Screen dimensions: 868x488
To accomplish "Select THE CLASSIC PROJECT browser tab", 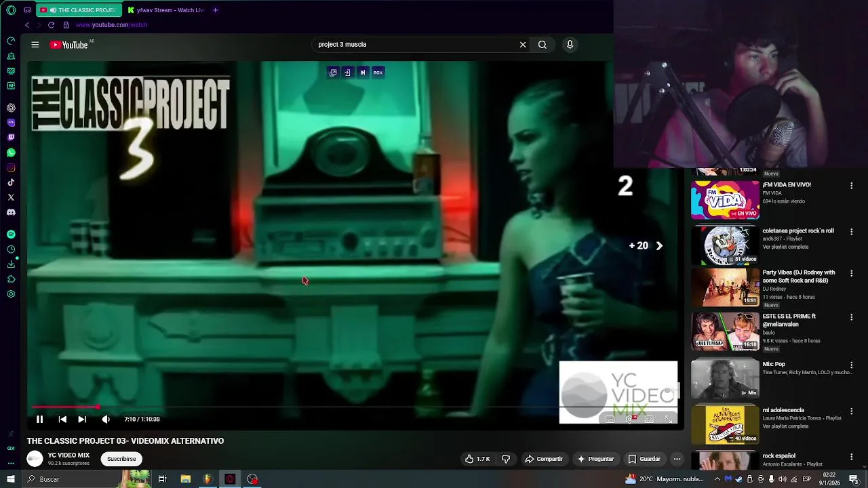I will 77,10.
